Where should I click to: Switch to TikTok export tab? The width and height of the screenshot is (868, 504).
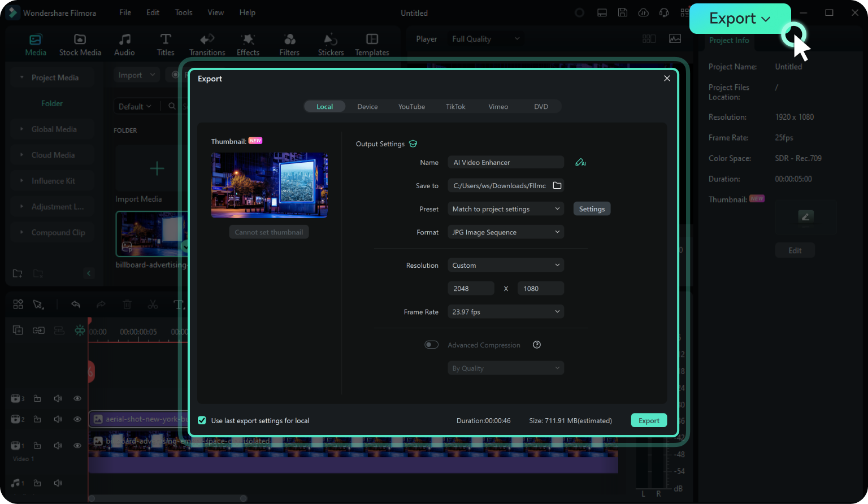[x=455, y=106]
